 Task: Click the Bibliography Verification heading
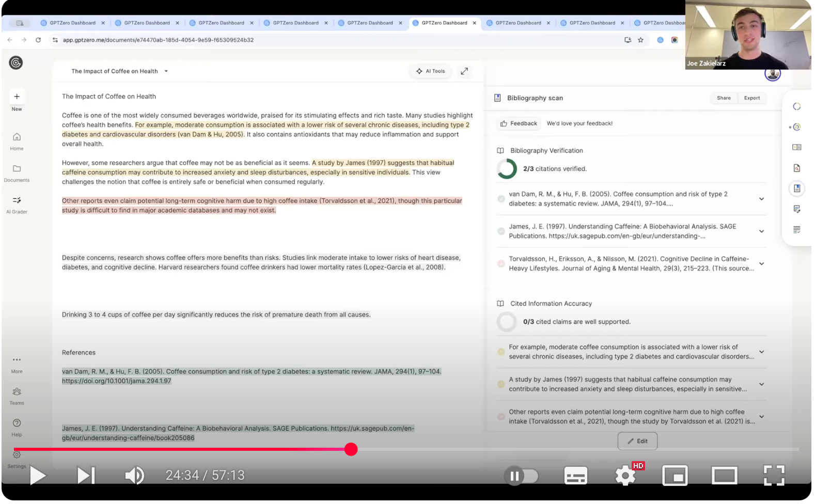click(546, 151)
